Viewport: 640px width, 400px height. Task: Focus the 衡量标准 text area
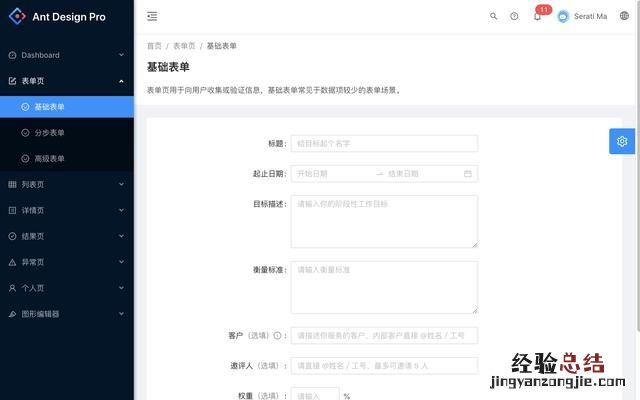click(x=384, y=287)
